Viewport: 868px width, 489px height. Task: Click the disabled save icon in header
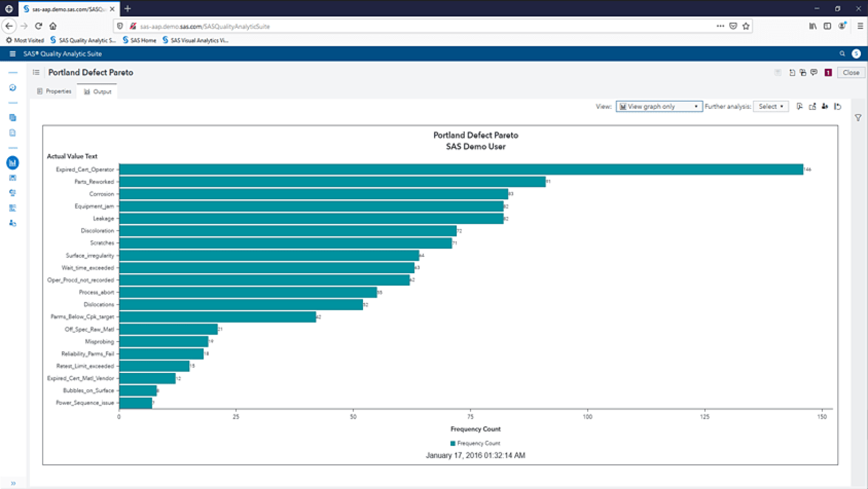pos(778,72)
